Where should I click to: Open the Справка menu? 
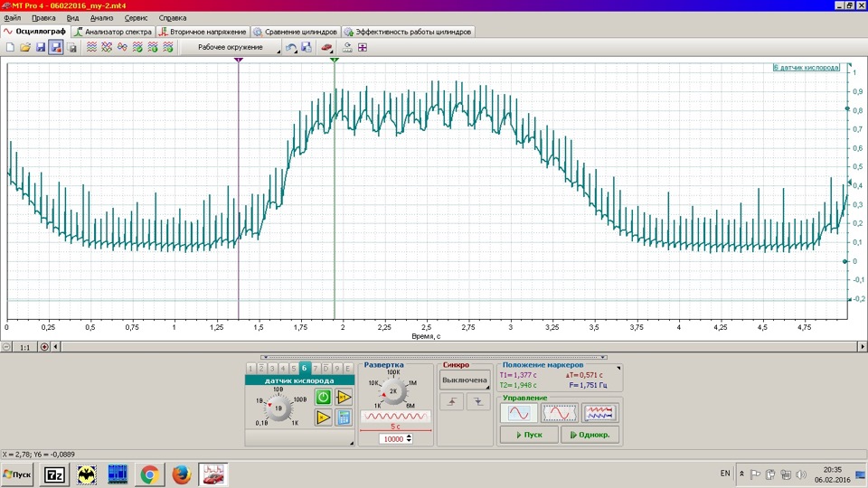pos(172,18)
